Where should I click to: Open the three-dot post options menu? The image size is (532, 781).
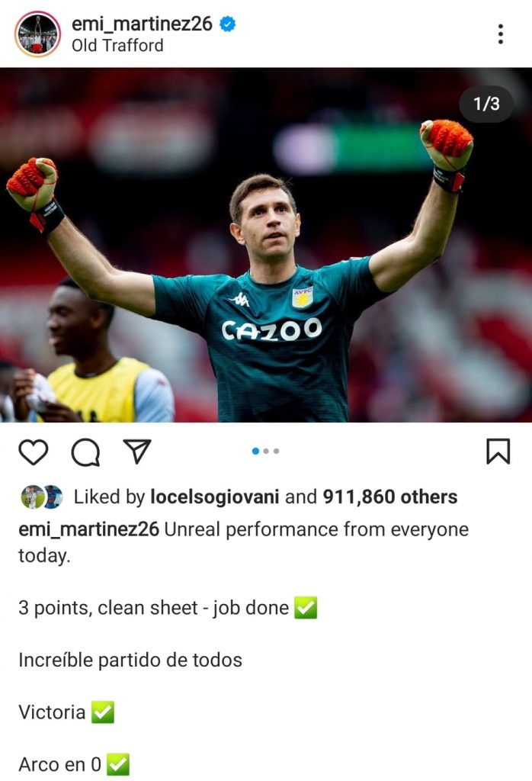[x=501, y=34]
